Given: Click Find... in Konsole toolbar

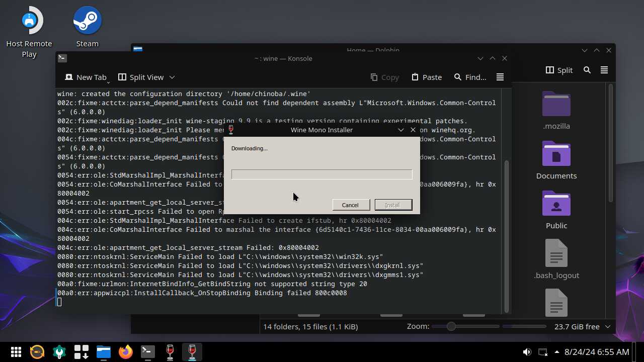Looking at the screenshot, I should [470, 77].
